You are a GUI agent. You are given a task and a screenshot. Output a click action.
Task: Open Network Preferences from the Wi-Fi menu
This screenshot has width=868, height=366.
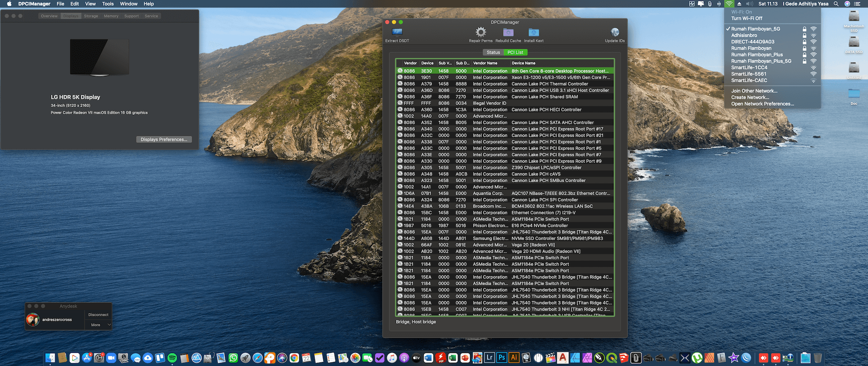[773, 104]
